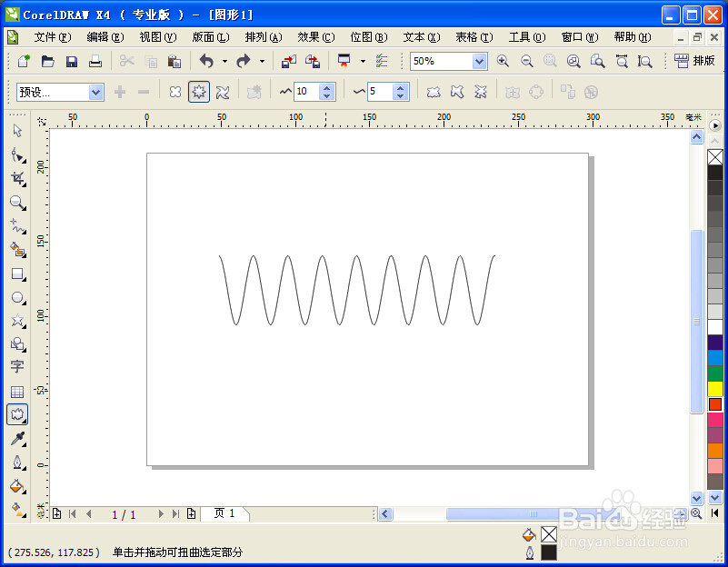
Task: Select the Polygon star tool
Action: click(x=17, y=321)
